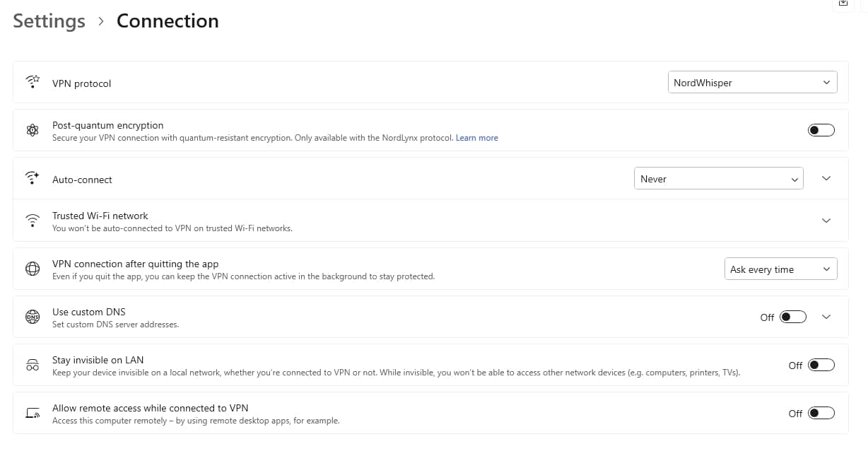The height and width of the screenshot is (456, 868).
Task: Click the remote access laptop icon
Action: tap(33, 413)
